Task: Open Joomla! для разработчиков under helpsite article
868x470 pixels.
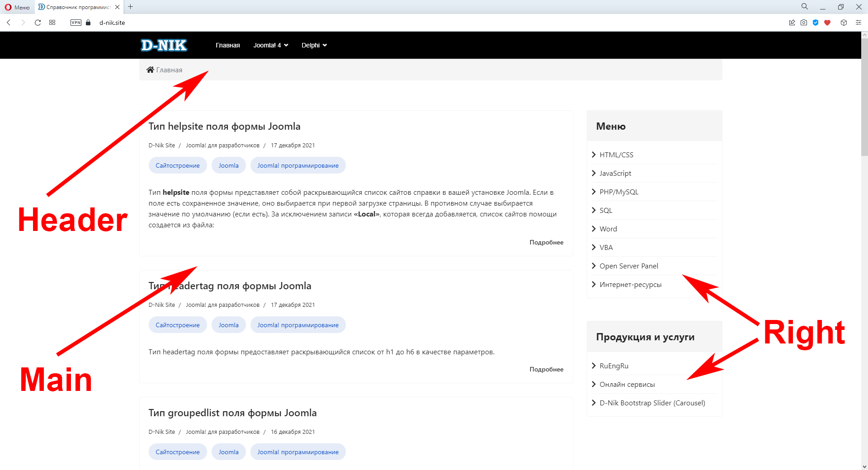Action: coord(222,146)
